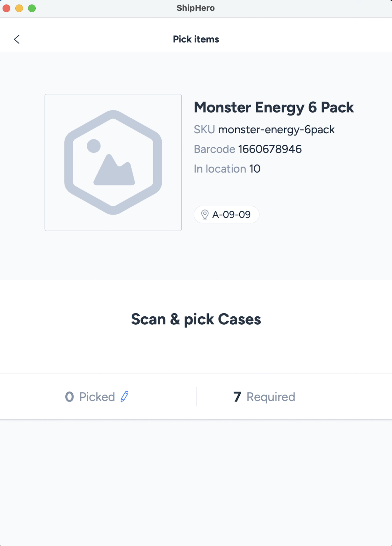Click the location pin icon
Screen dimensions: 392x546
tap(205, 215)
